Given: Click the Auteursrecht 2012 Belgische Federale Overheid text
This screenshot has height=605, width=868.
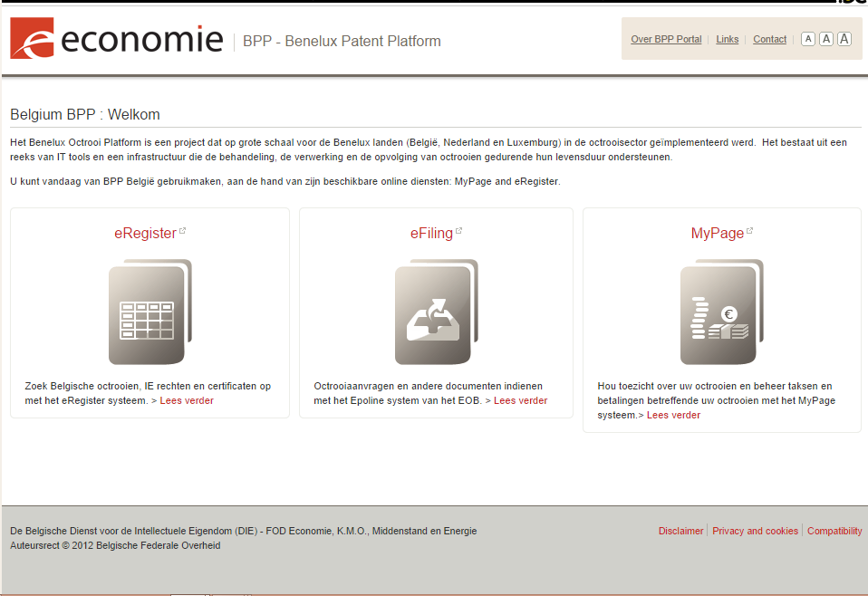Looking at the screenshot, I should (x=115, y=546).
